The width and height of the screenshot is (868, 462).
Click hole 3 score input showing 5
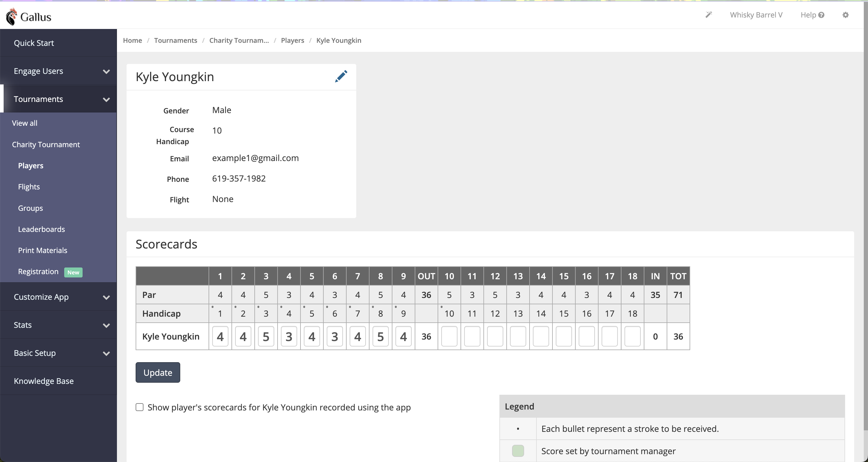266,336
